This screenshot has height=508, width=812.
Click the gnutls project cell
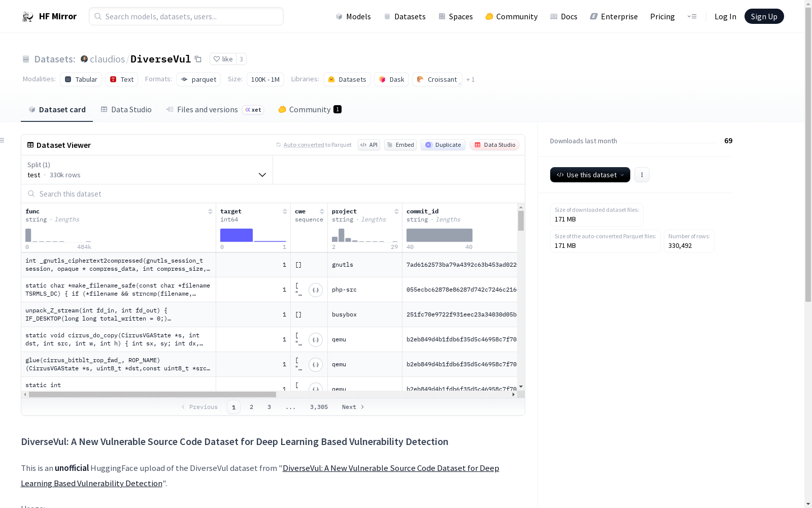(365, 265)
